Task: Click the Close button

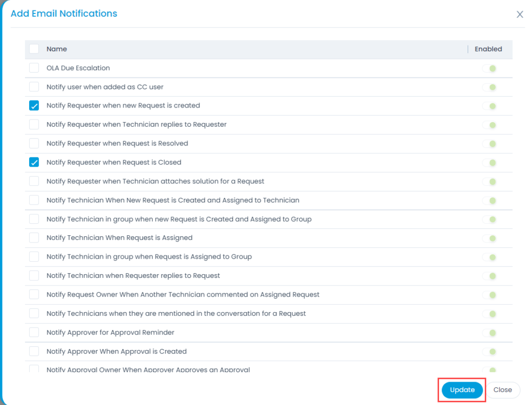Action: coord(502,390)
